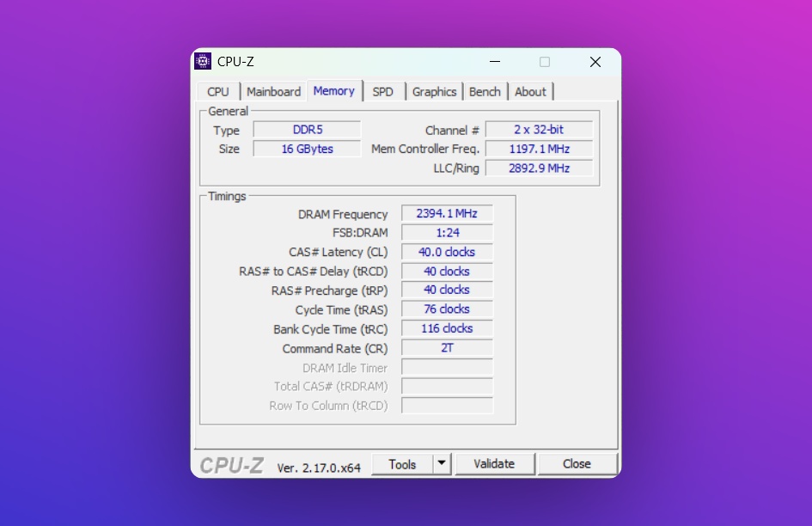The height and width of the screenshot is (526, 812).
Task: Select the Memory tab
Action: pyautogui.click(x=333, y=91)
